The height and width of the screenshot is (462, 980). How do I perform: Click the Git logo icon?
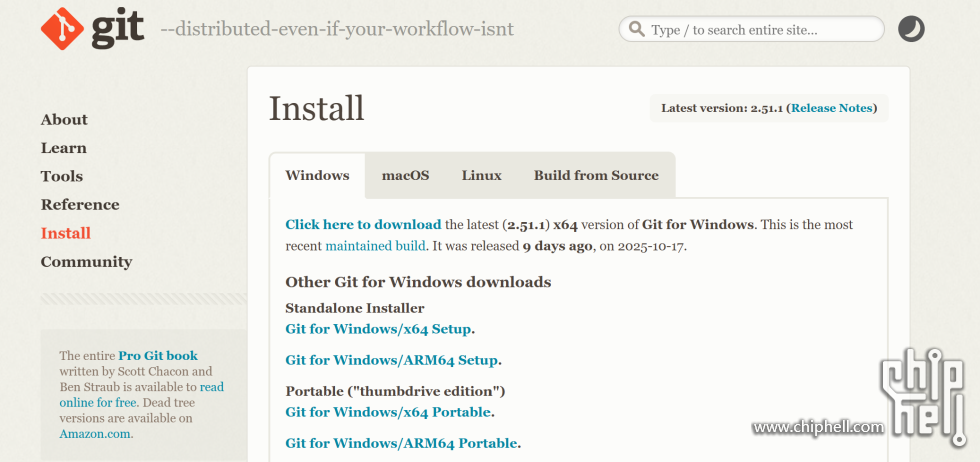pos(64,29)
